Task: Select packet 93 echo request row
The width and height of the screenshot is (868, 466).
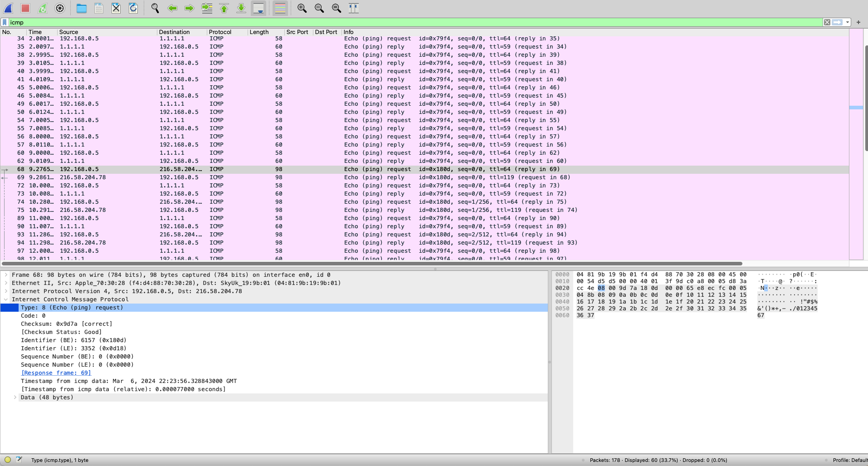Action: point(424,234)
